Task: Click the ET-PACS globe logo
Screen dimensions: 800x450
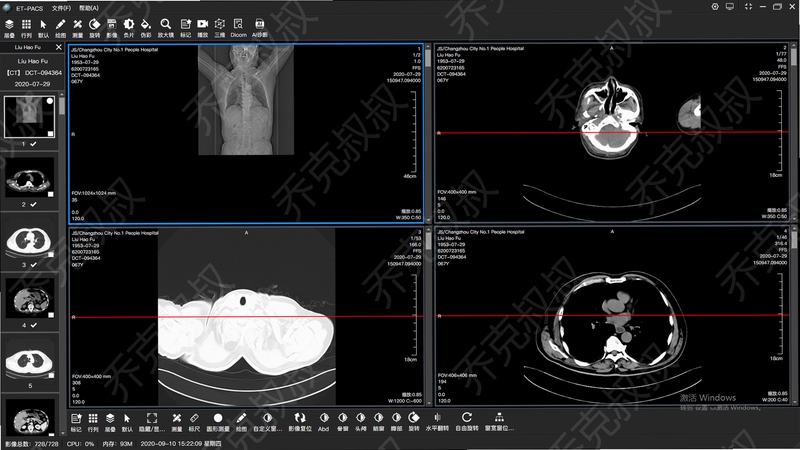Action: 7,8
